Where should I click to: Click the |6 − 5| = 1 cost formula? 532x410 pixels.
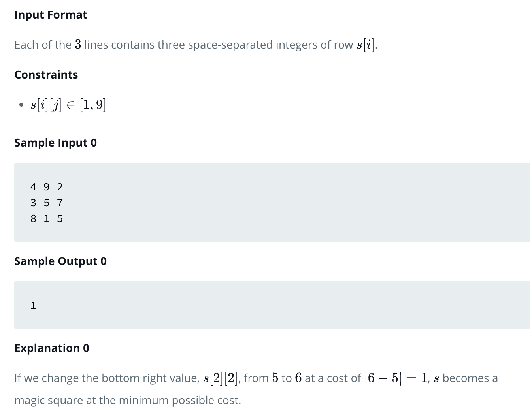396,378
